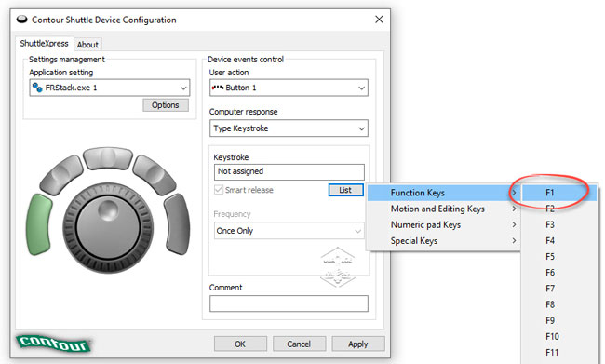This screenshot has height=364, width=605.
Task: Choose F11 from the function keys
Action: point(559,353)
